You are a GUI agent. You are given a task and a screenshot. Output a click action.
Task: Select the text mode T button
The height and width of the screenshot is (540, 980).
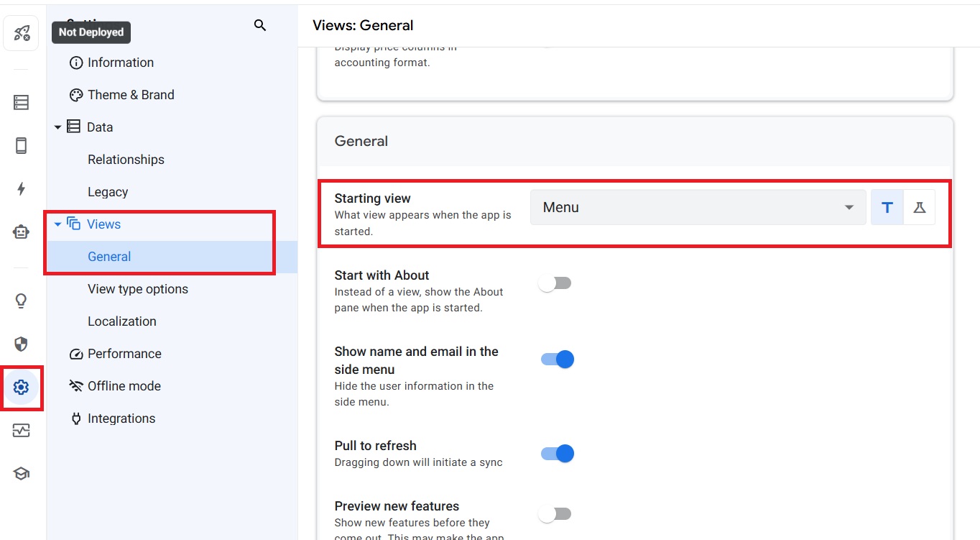click(x=887, y=208)
